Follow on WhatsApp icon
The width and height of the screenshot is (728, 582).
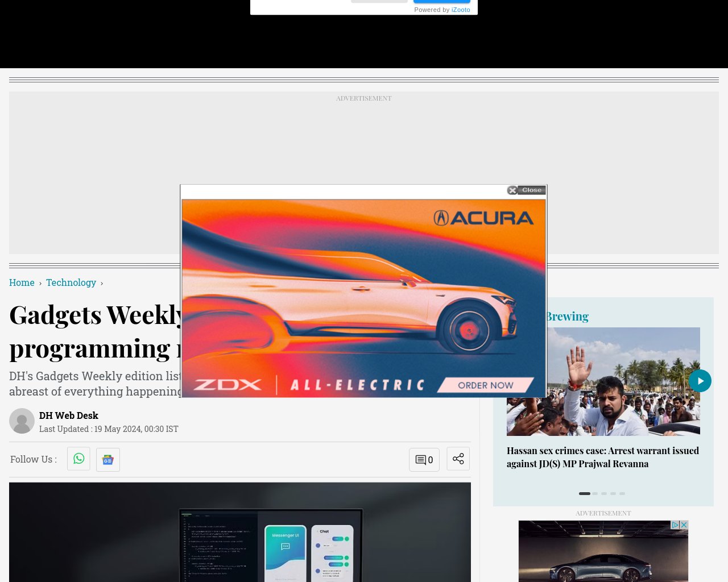tap(78, 459)
